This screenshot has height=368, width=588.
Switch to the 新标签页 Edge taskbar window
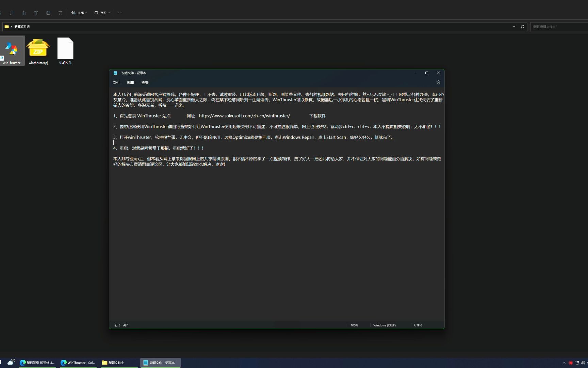(37, 363)
